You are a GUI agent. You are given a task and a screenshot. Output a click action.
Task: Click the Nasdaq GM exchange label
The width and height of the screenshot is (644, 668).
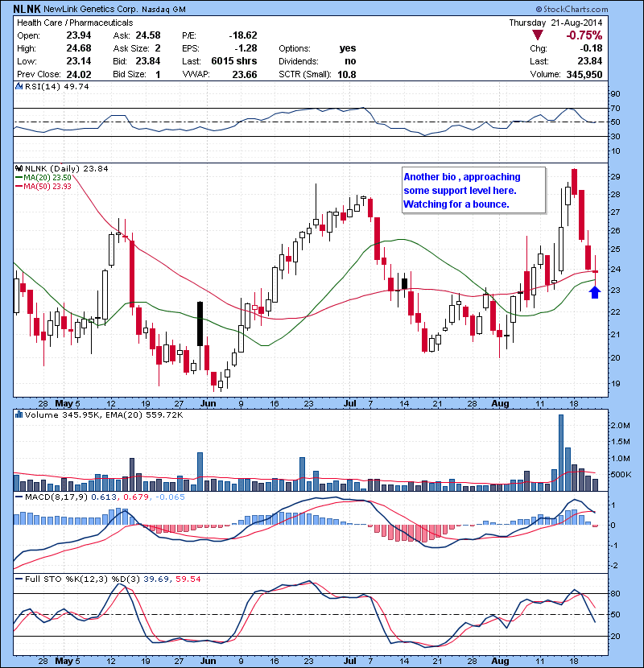click(x=163, y=10)
